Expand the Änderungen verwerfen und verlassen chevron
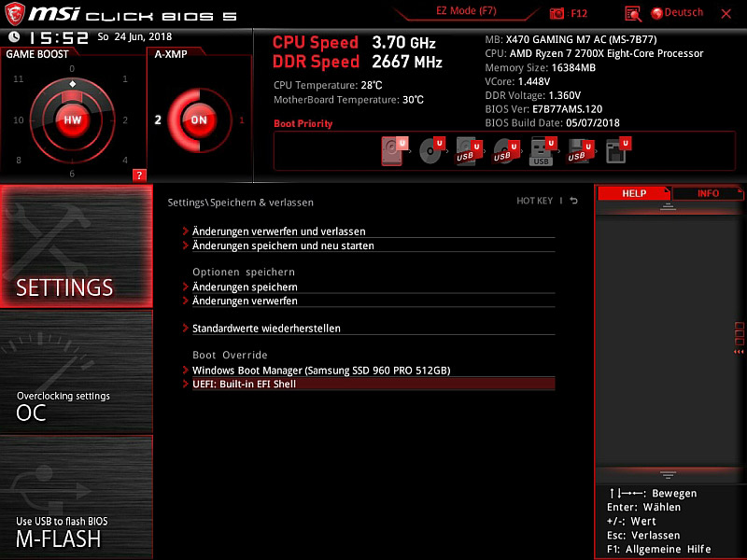Screen dimensions: 747x560 pos(185,231)
